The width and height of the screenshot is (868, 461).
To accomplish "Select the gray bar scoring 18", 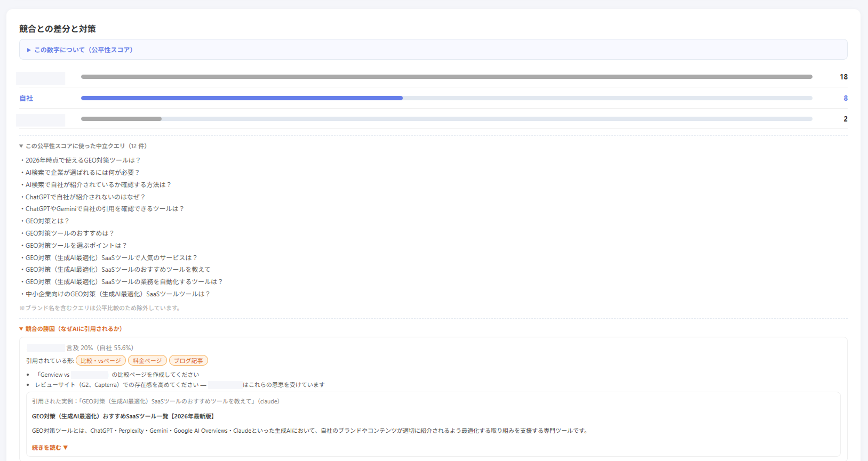I will [x=446, y=77].
